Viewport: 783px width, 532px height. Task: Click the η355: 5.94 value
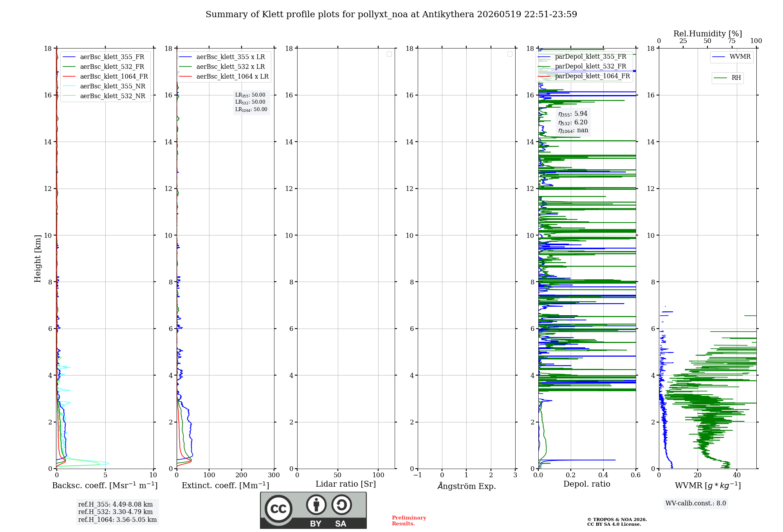pyautogui.click(x=573, y=114)
